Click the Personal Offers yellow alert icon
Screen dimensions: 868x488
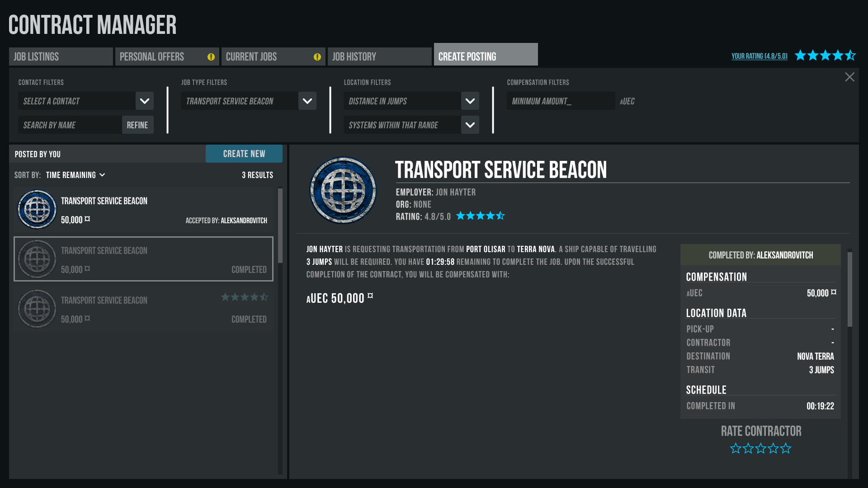(211, 57)
